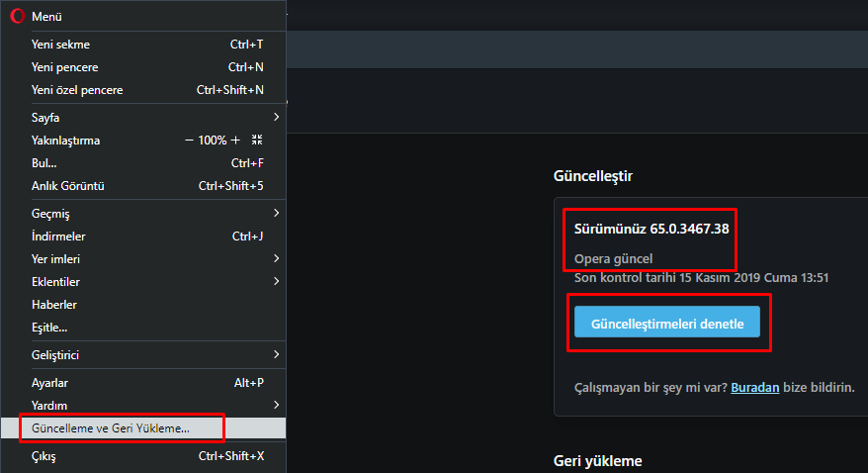Open Ayarlar from the menu
Viewport: 868px width, 473px height.
pos(143,383)
